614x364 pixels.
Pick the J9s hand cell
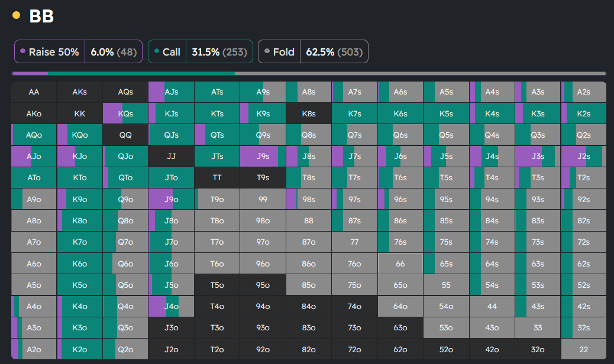point(263,157)
